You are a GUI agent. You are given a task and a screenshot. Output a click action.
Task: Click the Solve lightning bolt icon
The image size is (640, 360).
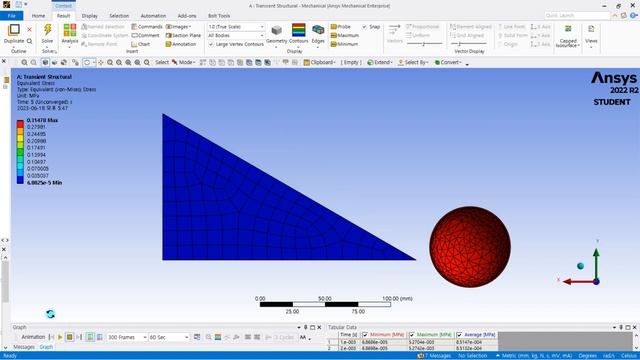[47, 30]
